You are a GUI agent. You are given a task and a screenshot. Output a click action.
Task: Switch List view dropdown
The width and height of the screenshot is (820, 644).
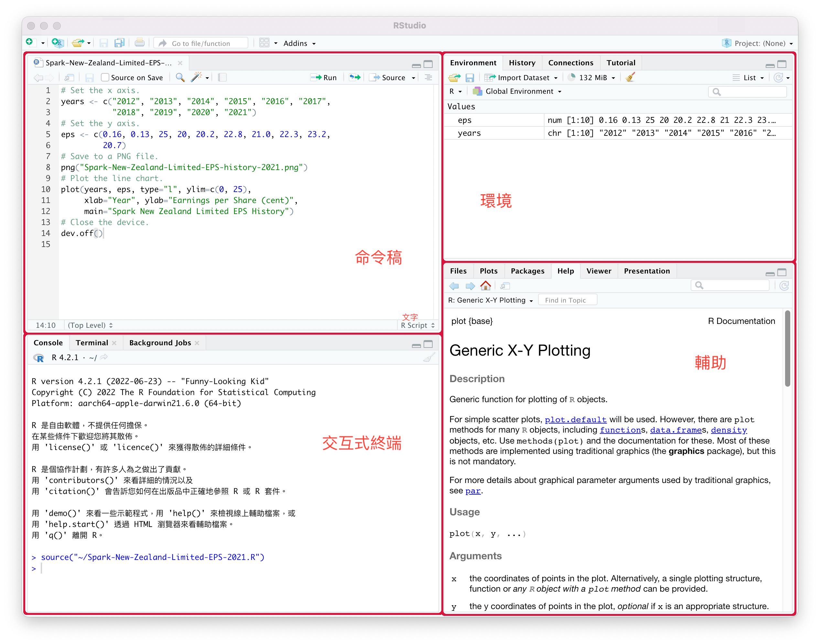click(x=748, y=78)
